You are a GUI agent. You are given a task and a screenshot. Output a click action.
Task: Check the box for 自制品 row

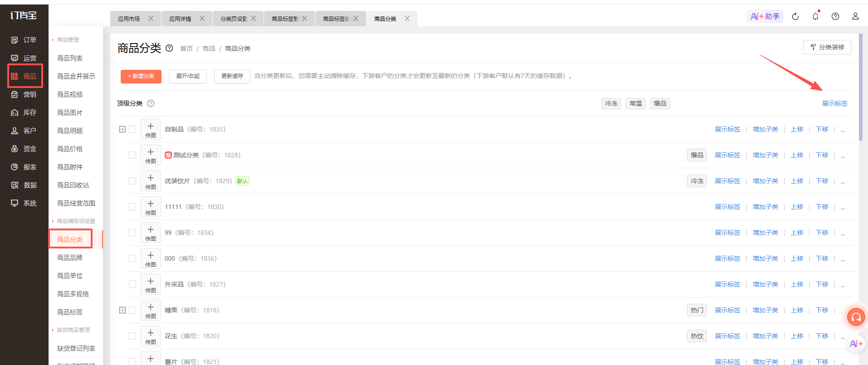click(132, 129)
